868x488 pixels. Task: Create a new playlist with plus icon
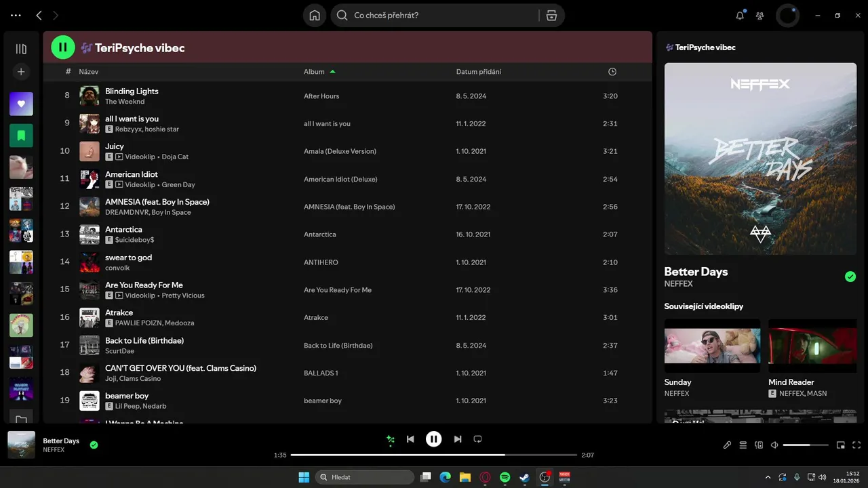point(21,71)
